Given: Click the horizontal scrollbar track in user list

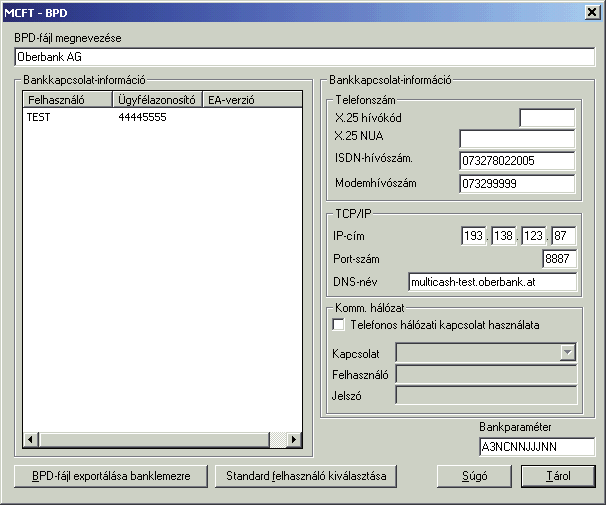Looking at the screenshot, I should [277, 440].
